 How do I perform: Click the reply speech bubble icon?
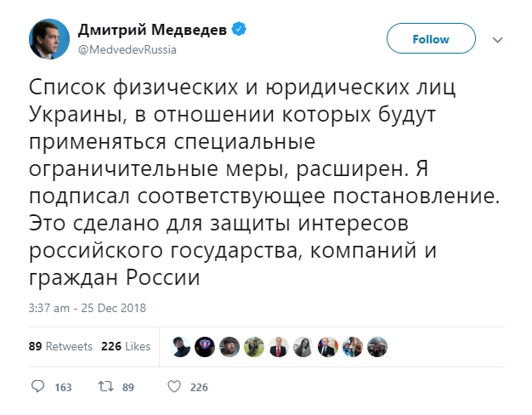37,387
